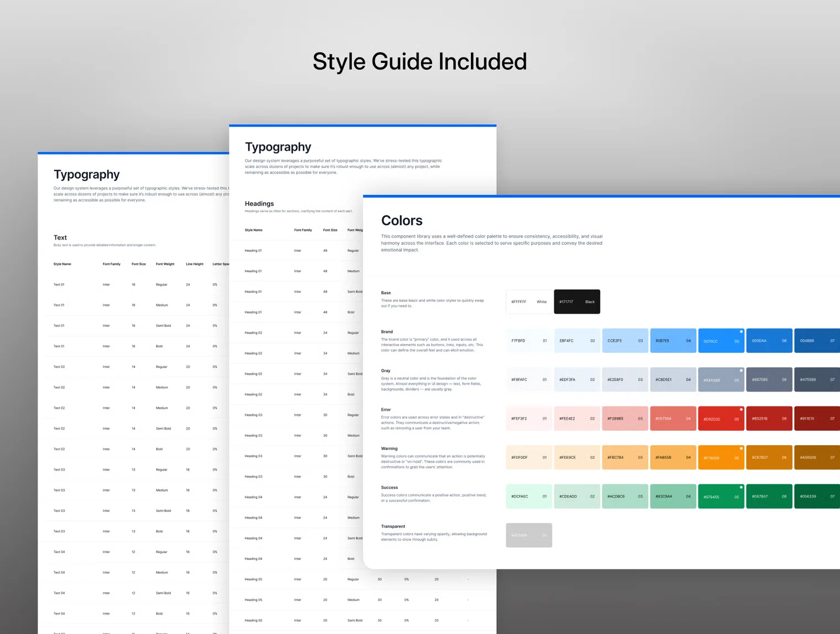The width and height of the screenshot is (840, 634).
Task: Click the "Typography" title above Headings section
Action: point(278,147)
